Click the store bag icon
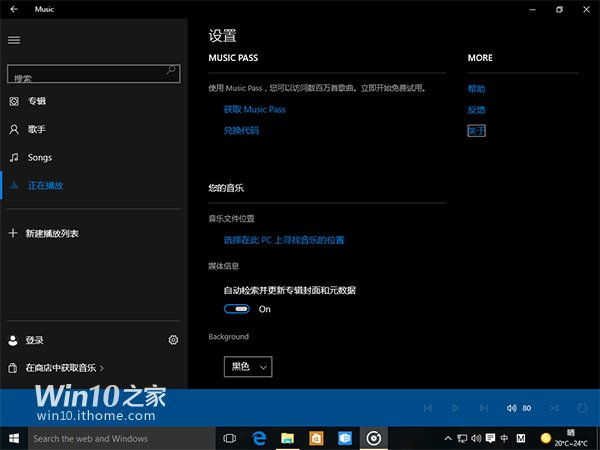Screen dimensions: 600x450 click(13, 368)
